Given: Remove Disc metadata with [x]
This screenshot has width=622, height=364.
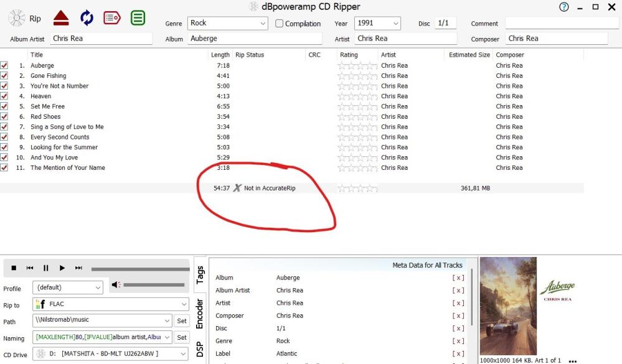Looking at the screenshot, I should (458, 329).
